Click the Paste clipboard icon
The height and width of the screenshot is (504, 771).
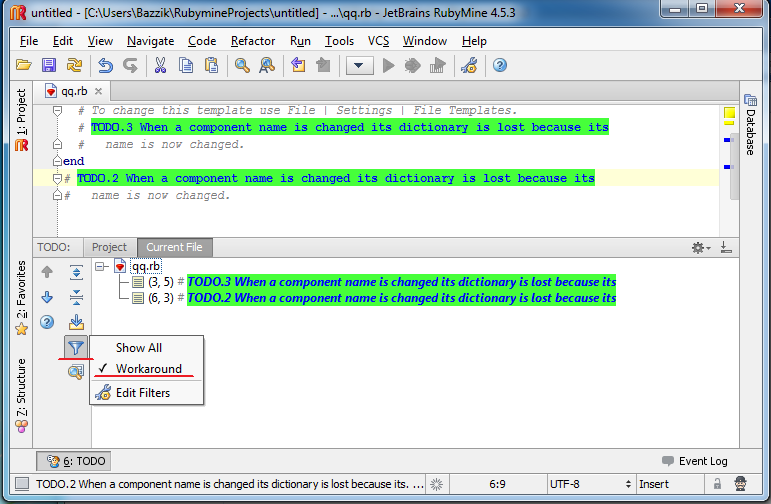[x=211, y=65]
